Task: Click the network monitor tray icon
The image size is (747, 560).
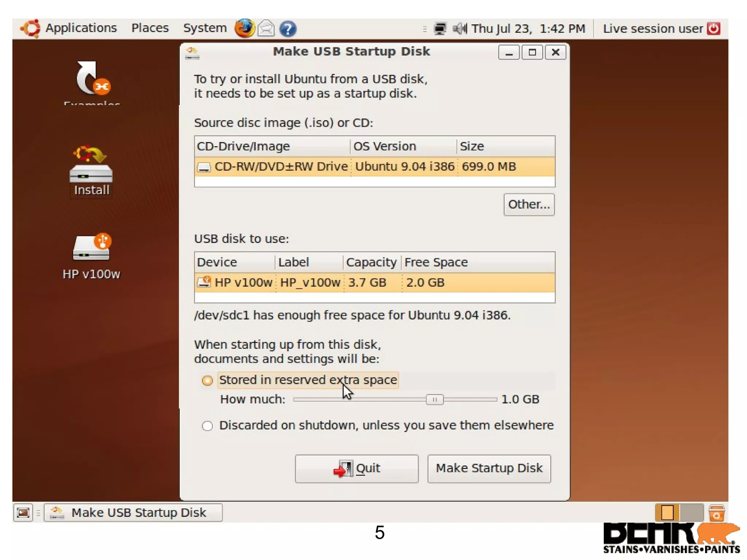Action: click(440, 28)
